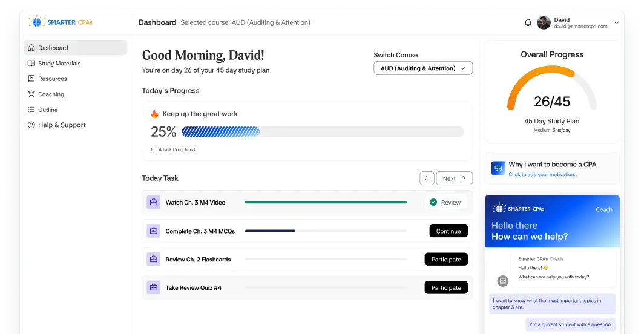Open Help & Support page
This screenshot has width=644, height=334.
pos(62,125)
